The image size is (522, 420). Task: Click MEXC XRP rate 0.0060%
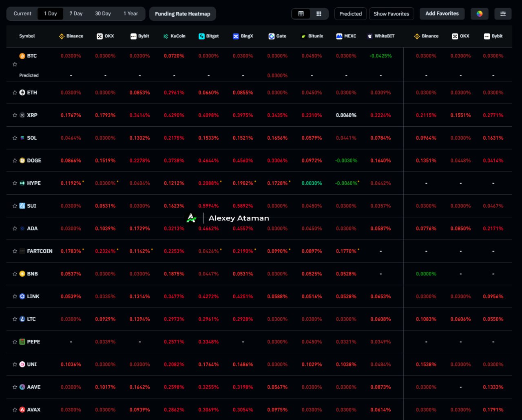346,115
